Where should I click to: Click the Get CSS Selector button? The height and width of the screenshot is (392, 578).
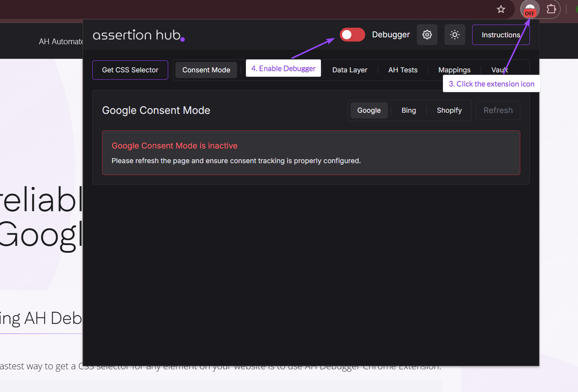[x=130, y=70]
